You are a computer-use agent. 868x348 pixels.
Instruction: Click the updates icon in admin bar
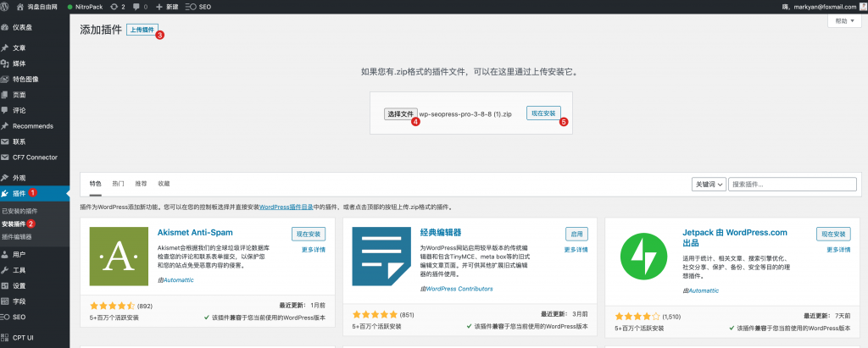[117, 6]
